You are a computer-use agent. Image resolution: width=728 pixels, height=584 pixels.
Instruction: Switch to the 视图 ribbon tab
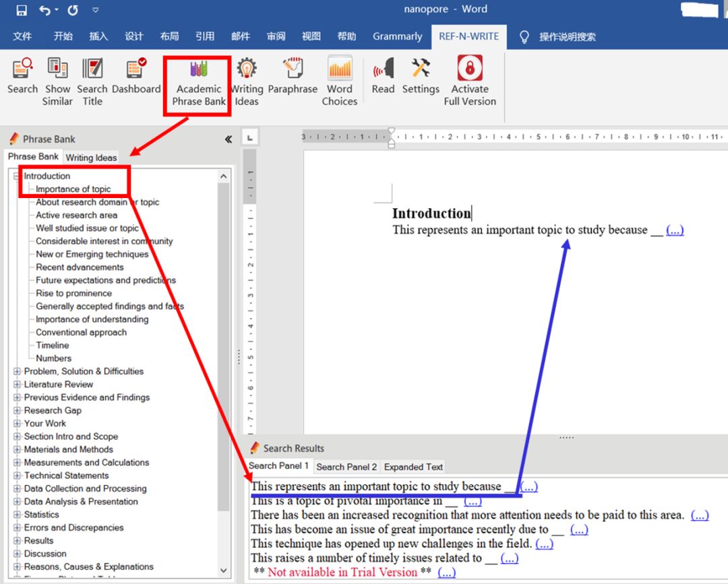pos(311,36)
